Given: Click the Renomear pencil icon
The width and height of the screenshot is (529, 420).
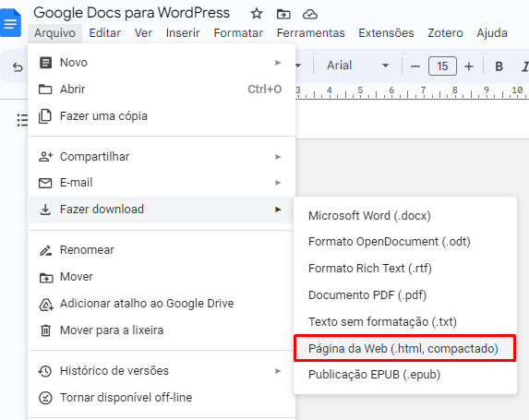Looking at the screenshot, I should click(45, 250).
